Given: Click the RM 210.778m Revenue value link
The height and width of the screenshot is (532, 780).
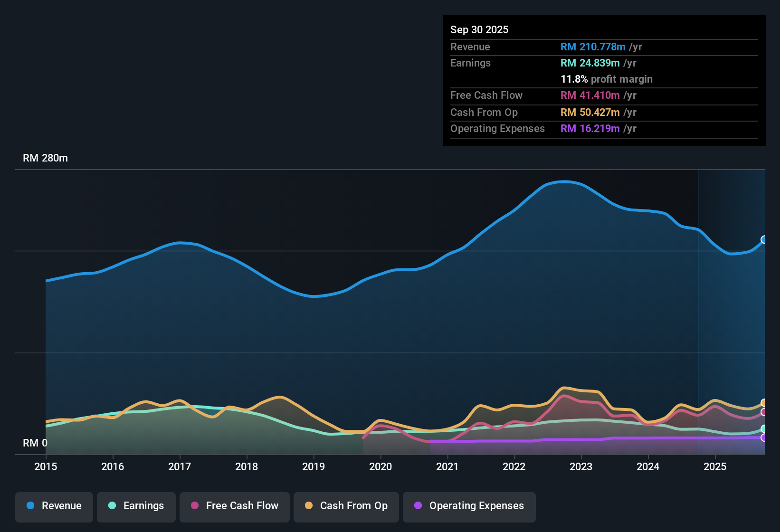Looking at the screenshot, I should [593, 47].
